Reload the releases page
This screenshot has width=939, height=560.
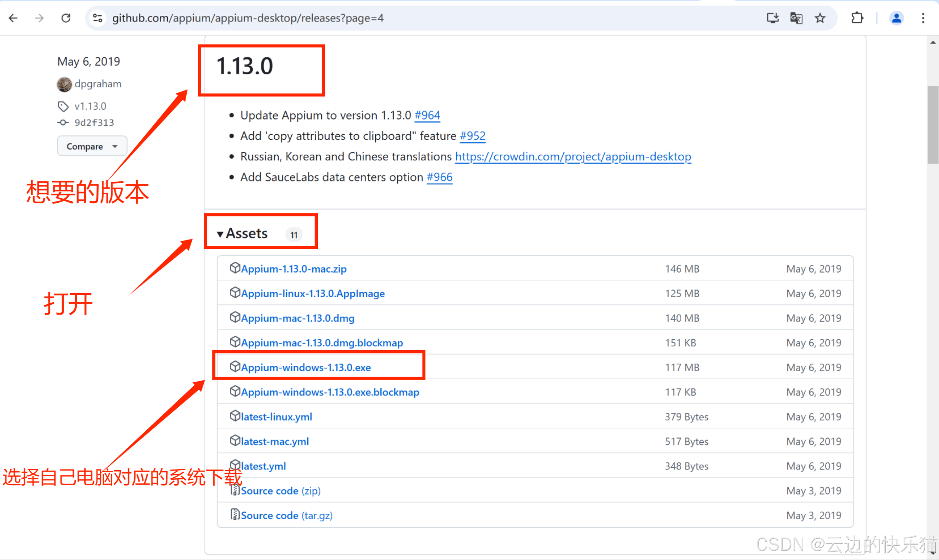click(x=66, y=18)
